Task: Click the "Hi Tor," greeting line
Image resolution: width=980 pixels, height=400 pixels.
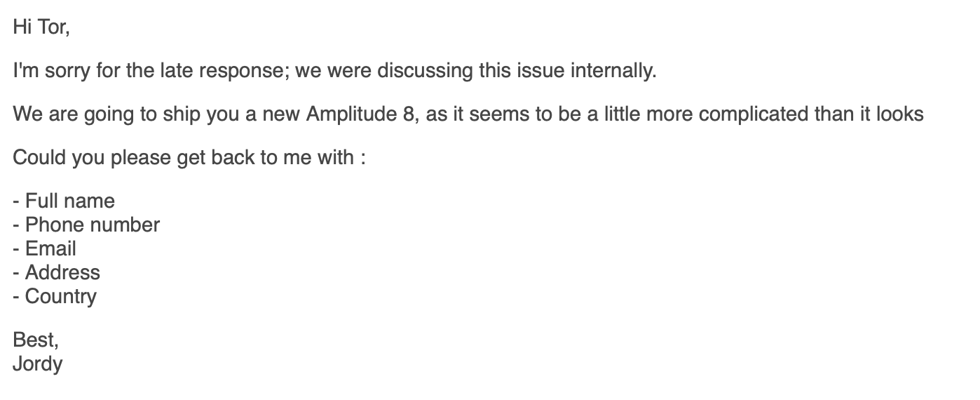Action: click(x=41, y=27)
